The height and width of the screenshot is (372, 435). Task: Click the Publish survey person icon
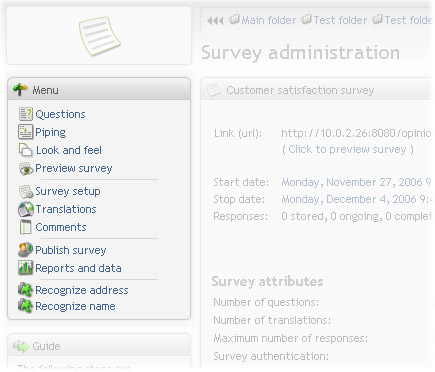25,250
